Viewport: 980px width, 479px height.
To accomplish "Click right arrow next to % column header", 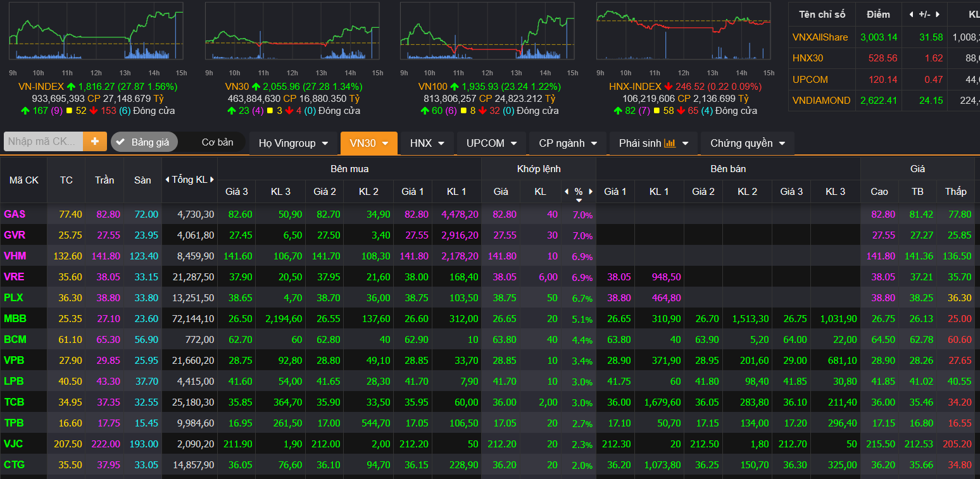I will pyautogui.click(x=591, y=191).
